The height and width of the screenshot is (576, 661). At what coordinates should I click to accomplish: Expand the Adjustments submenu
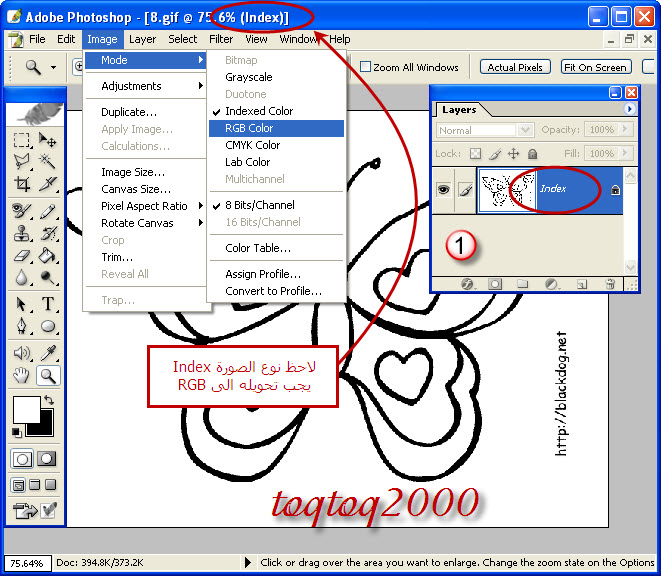[x=146, y=86]
